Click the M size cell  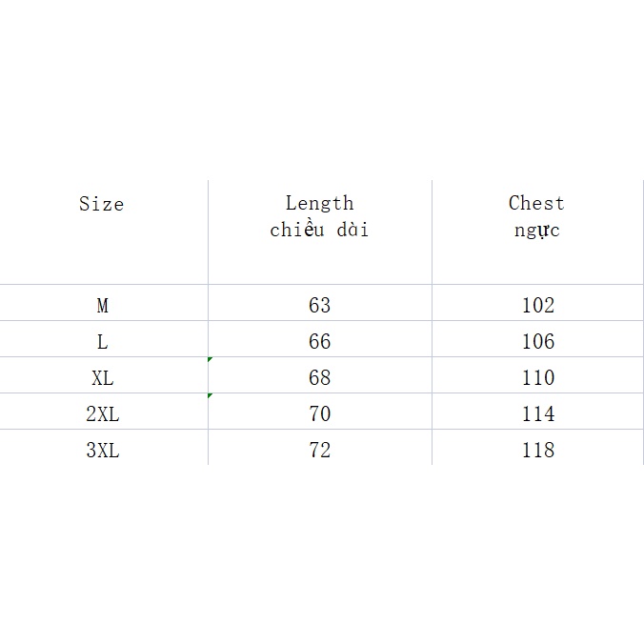tap(102, 306)
